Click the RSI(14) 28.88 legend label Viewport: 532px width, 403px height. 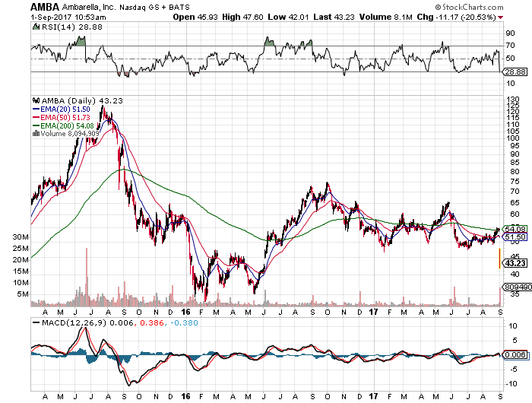pos(71,27)
